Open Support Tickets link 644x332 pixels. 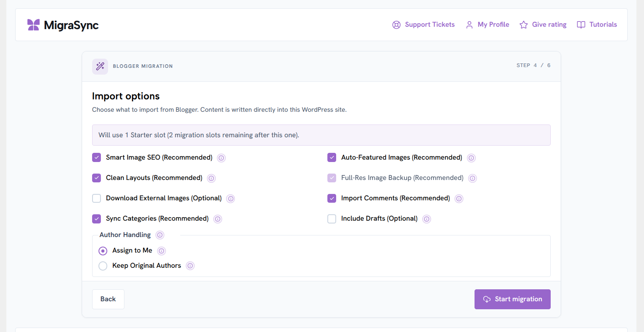[x=423, y=25]
